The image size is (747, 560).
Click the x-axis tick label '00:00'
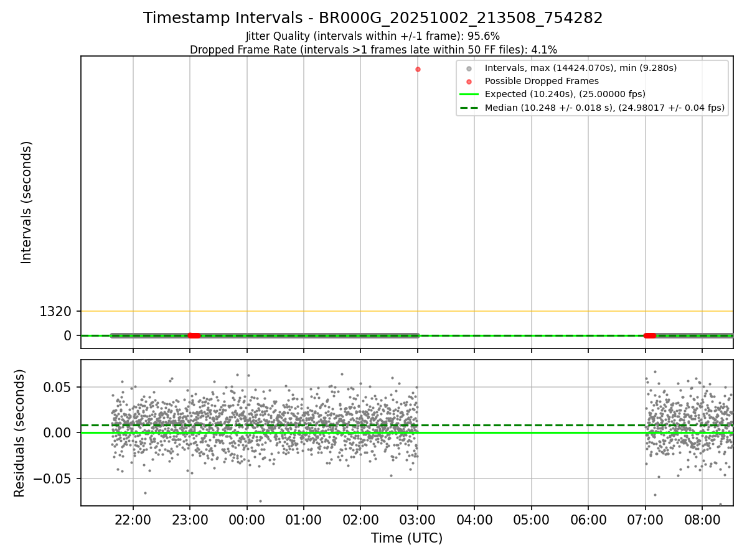[x=247, y=520]
